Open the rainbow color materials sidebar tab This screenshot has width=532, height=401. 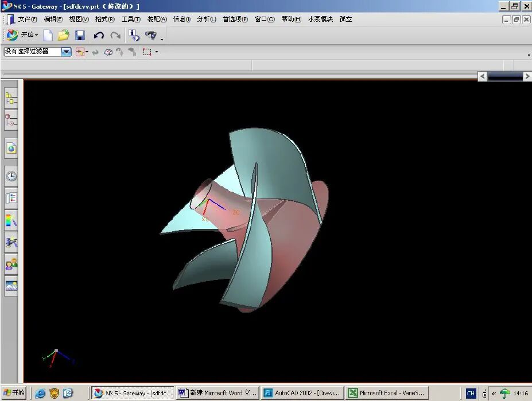point(11,220)
